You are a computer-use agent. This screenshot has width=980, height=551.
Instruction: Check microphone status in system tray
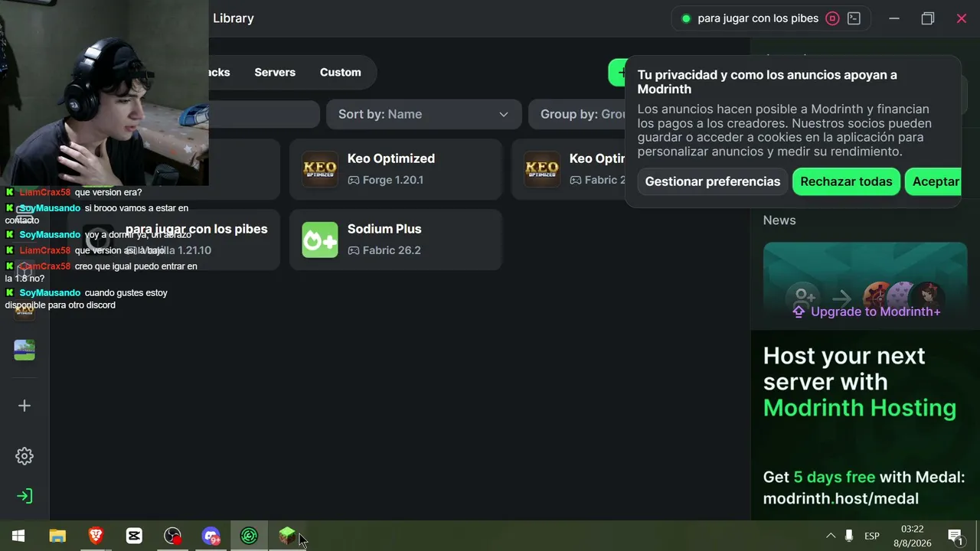tap(849, 536)
